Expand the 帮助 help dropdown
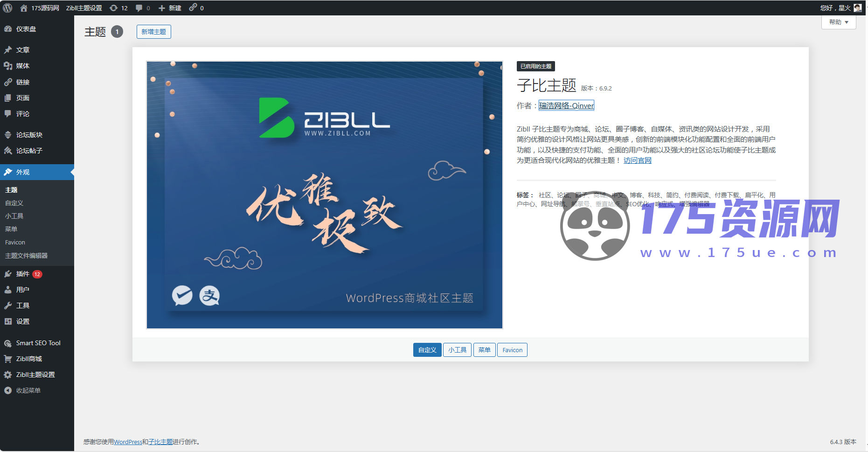The image size is (868, 452). pyautogui.click(x=839, y=22)
